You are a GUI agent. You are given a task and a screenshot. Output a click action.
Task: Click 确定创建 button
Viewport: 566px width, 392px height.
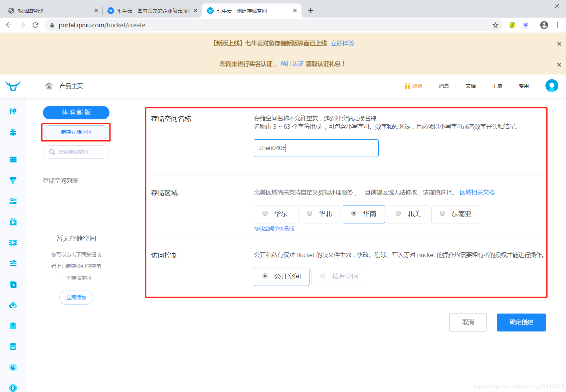click(x=521, y=323)
